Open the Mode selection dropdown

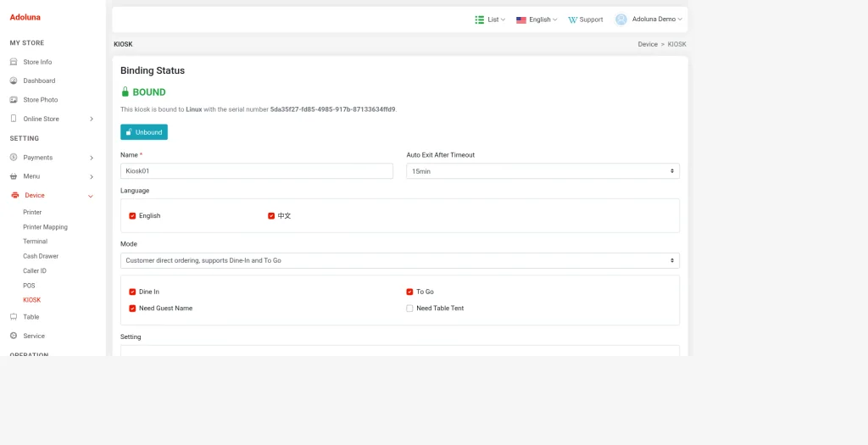click(x=400, y=260)
